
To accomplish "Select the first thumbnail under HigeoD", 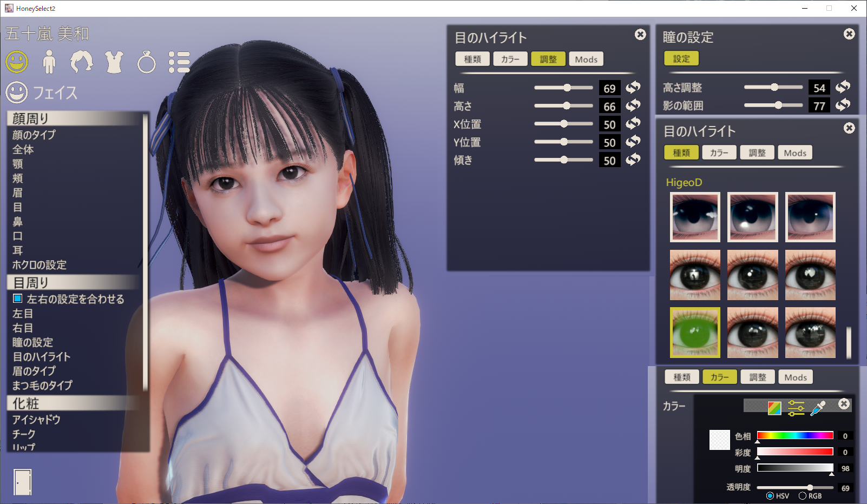I will pyautogui.click(x=695, y=217).
